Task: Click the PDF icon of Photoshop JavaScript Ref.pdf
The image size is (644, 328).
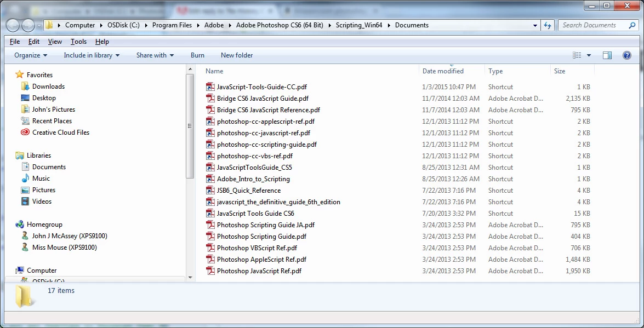Action: pyautogui.click(x=210, y=271)
